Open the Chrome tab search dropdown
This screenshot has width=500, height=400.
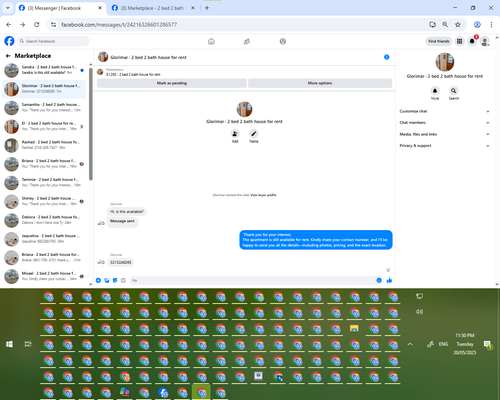tap(8, 8)
